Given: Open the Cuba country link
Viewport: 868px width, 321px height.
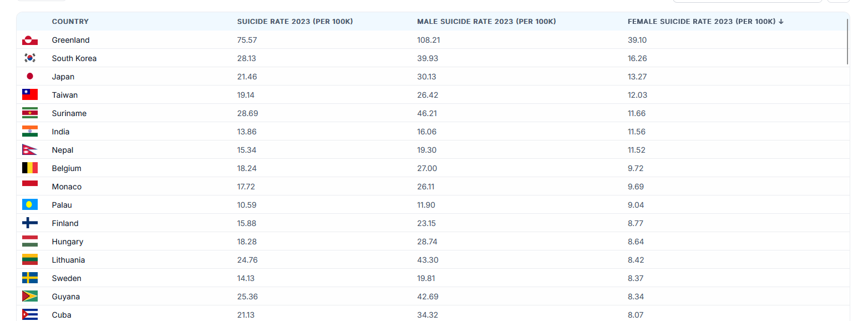Looking at the screenshot, I should (x=62, y=315).
